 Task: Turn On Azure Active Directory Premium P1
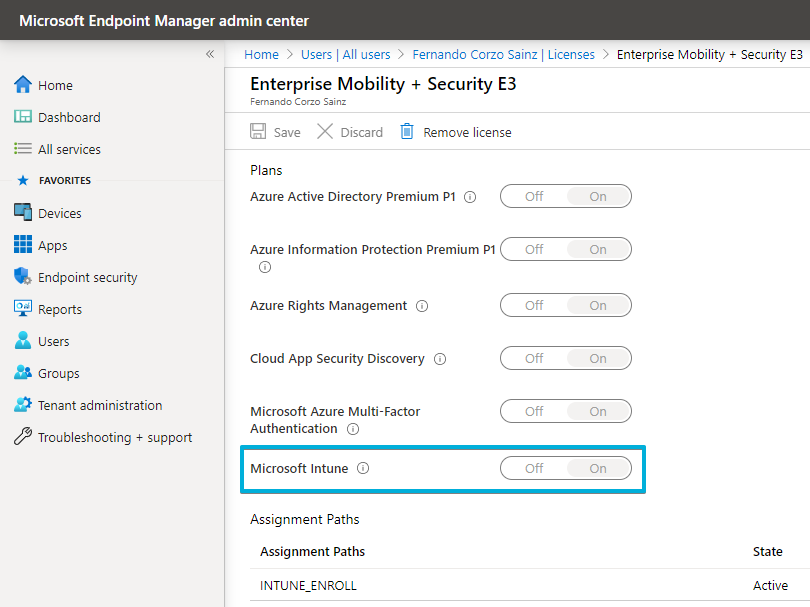[x=598, y=196]
